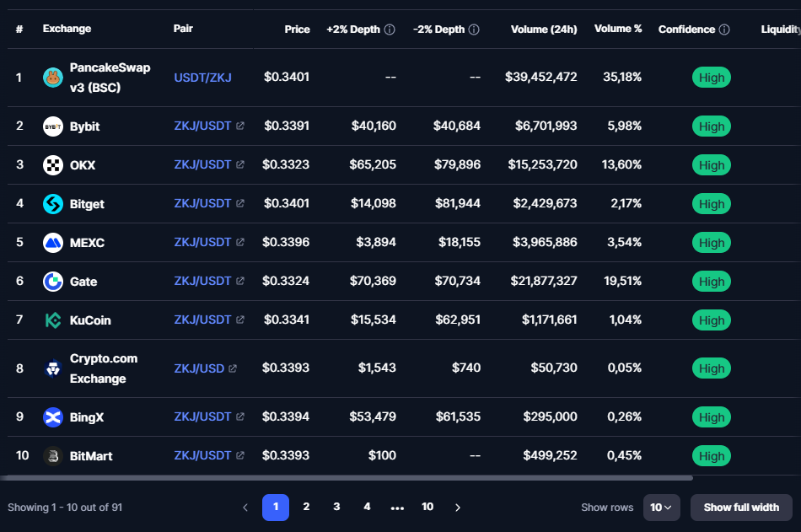Click the OKX exchange logo
Viewport: 801px width, 532px height.
tap(53, 165)
